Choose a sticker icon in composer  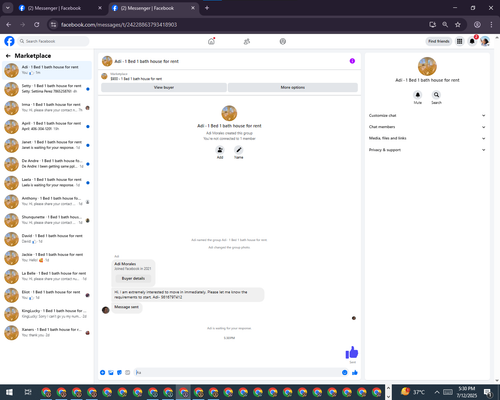[x=119, y=372]
